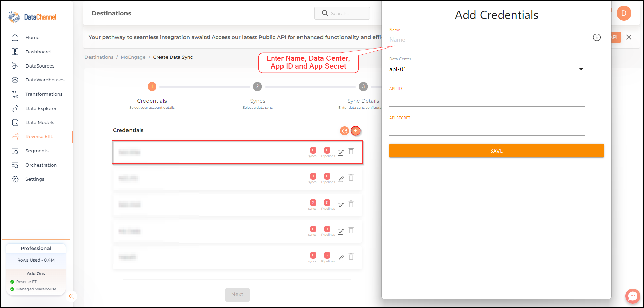Open Orchestration page
The height and width of the screenshot is (308, 644).
[x=41, y=165]
